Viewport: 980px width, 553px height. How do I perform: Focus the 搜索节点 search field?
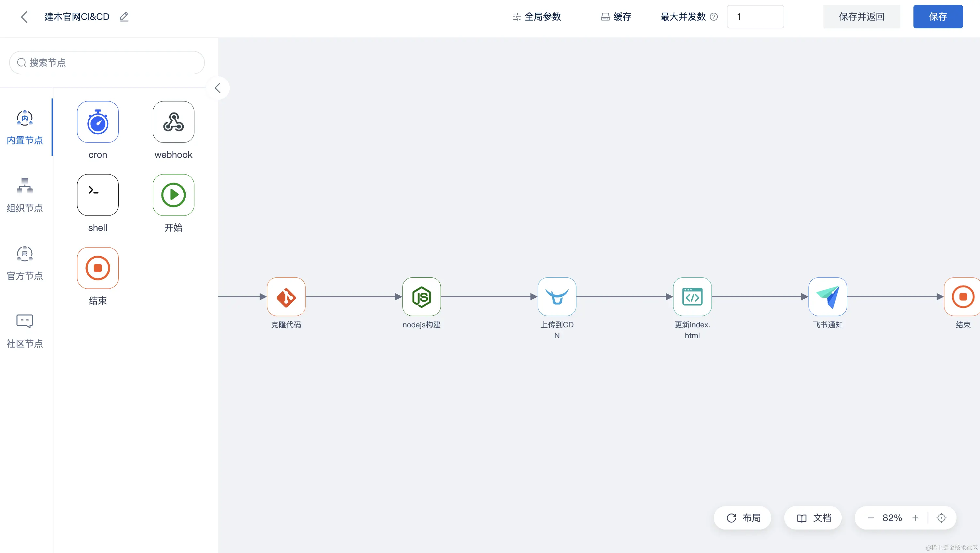click(107, 63)
